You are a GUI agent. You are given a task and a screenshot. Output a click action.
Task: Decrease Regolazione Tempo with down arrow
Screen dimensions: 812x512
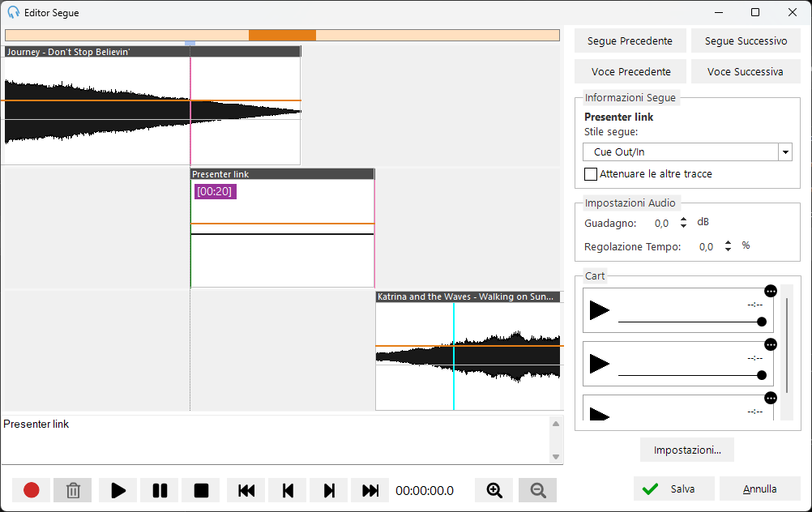(x=728, y=250)
